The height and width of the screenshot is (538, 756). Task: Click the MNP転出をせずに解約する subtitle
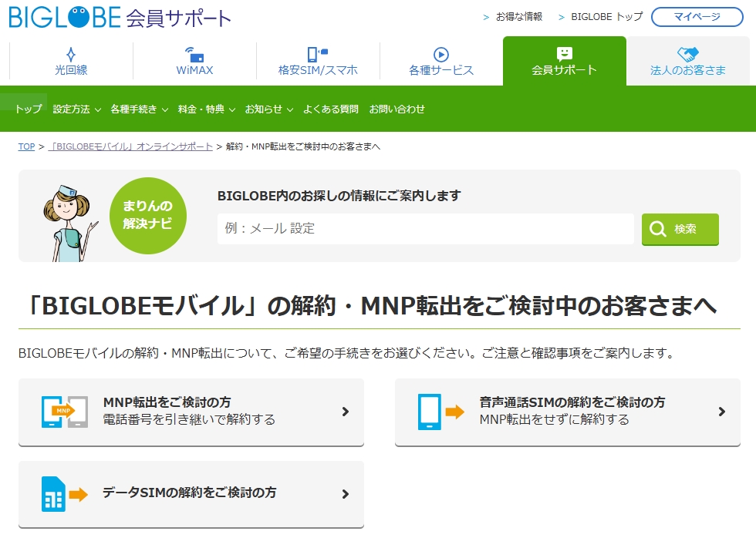(554, 419)
